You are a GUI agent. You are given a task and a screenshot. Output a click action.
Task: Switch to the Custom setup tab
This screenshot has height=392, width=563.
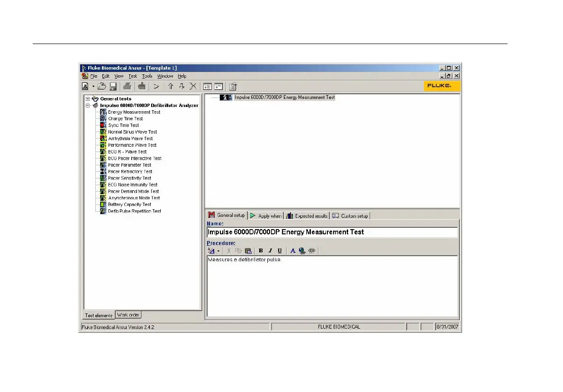(350, 215)
